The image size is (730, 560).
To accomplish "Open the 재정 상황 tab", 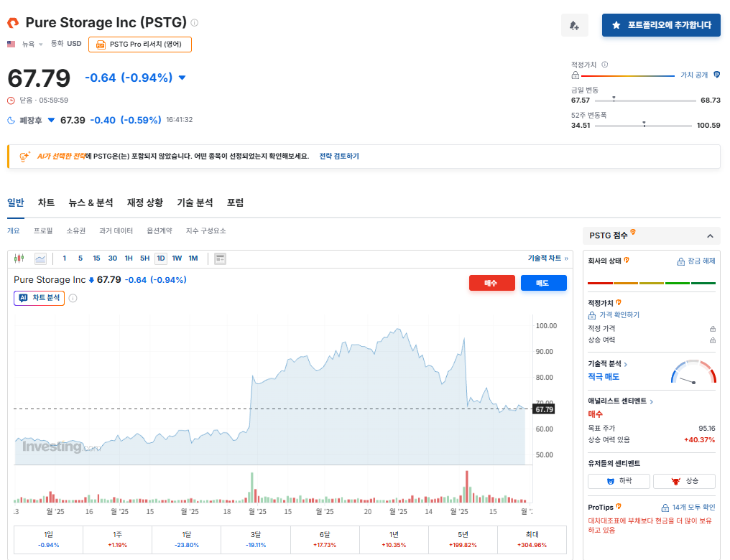I will click(145, 202).
